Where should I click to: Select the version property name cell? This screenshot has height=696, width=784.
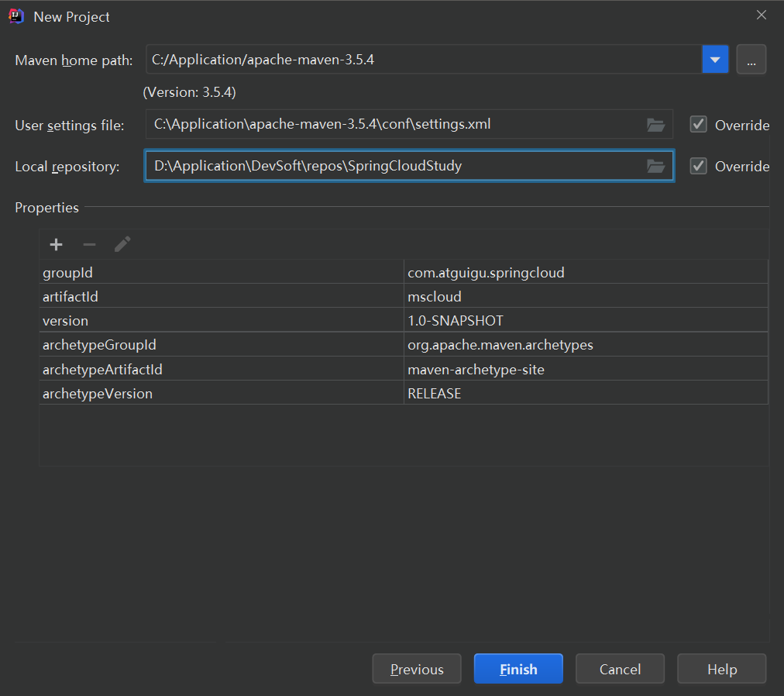click(x=221, y=321)
